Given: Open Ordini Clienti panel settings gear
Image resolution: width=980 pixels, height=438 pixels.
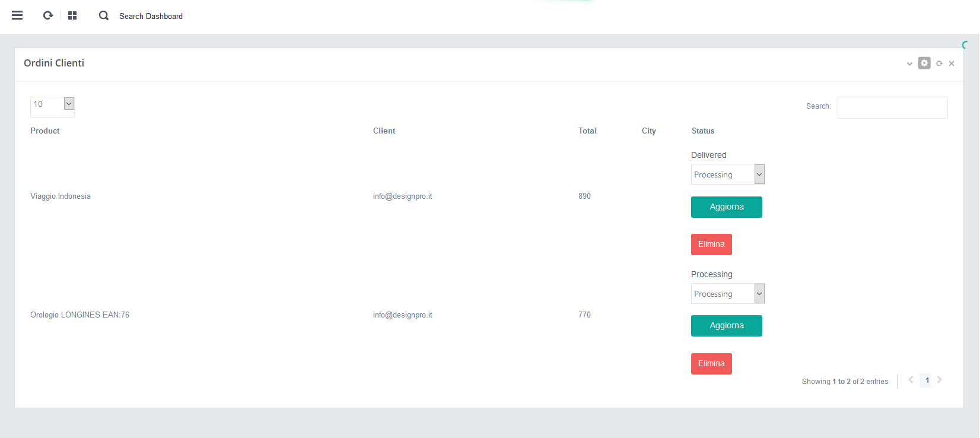Looking at the screenshot, I should (924, 63).
